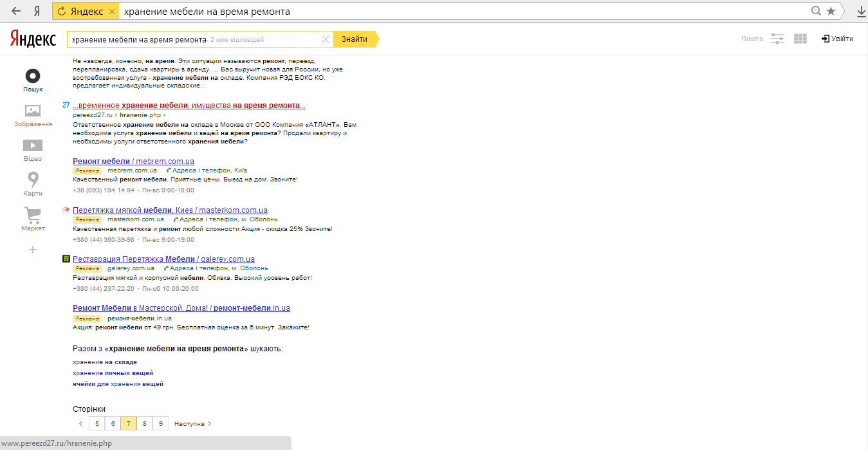Go back with the browser back arrow
The height and width of the screenshot is (451, 868).
[17, 11]
